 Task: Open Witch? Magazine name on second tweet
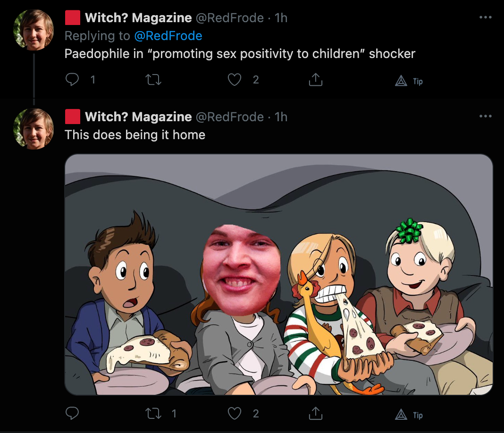tap(138, 117)
